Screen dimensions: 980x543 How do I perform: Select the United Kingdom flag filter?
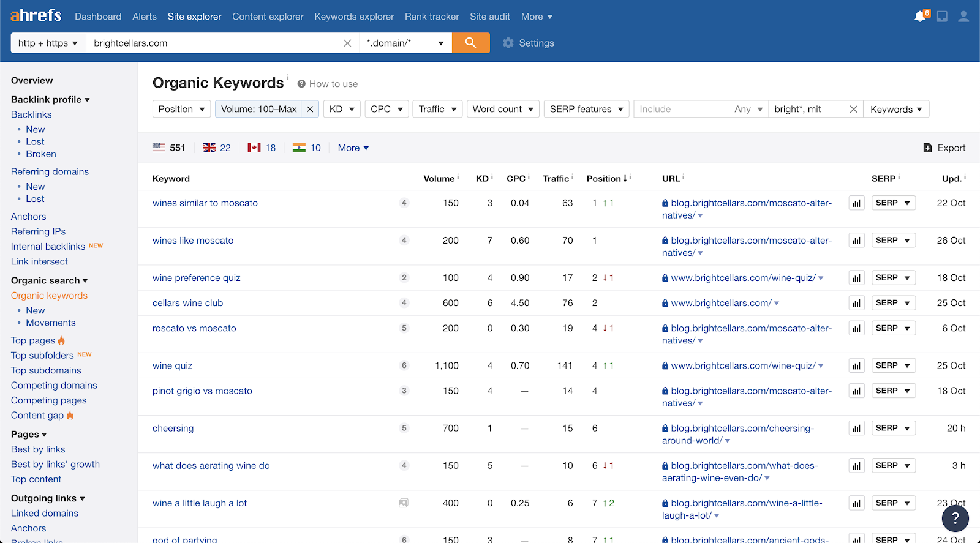(209, 148)
